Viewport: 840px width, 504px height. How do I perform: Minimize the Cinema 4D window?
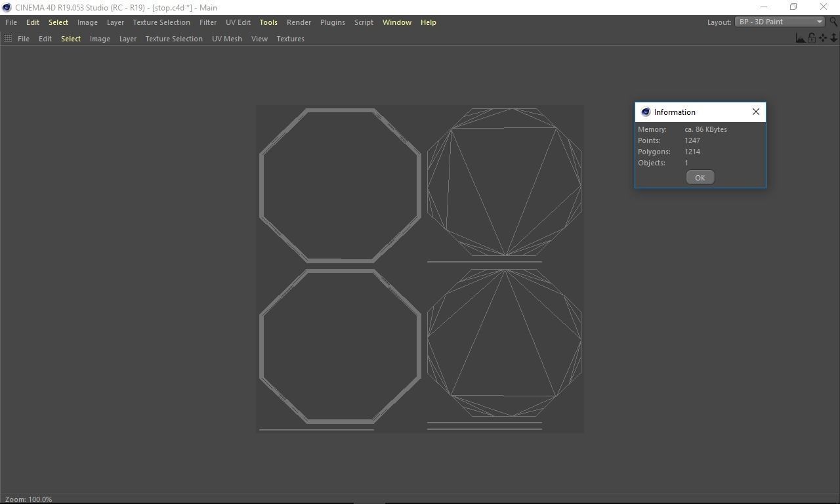[763, 7]
